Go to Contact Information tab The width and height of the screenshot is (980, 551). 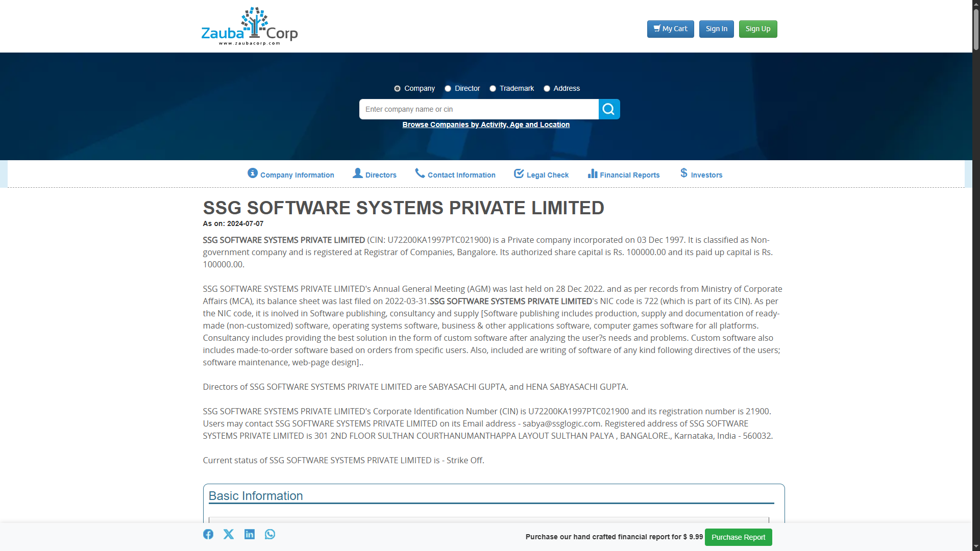click(455, 174)
